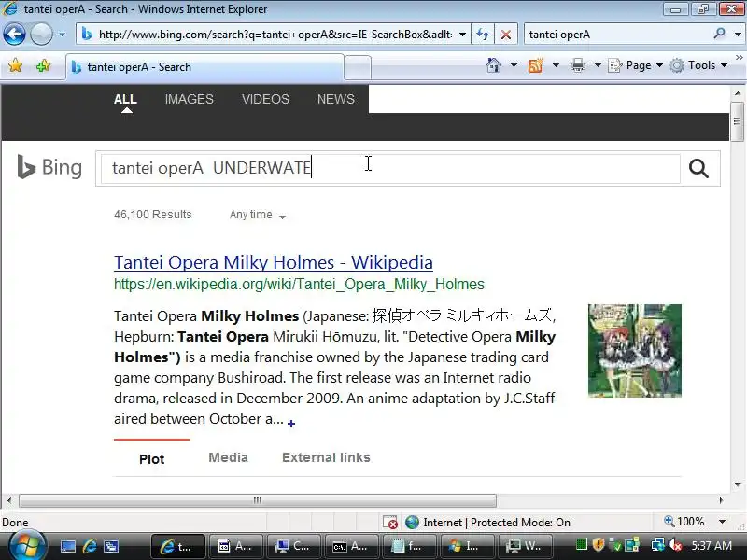This screenshot has height=560, width=747.
Task: Open the search provider dropdown arrow
Action: pos(738,35)
